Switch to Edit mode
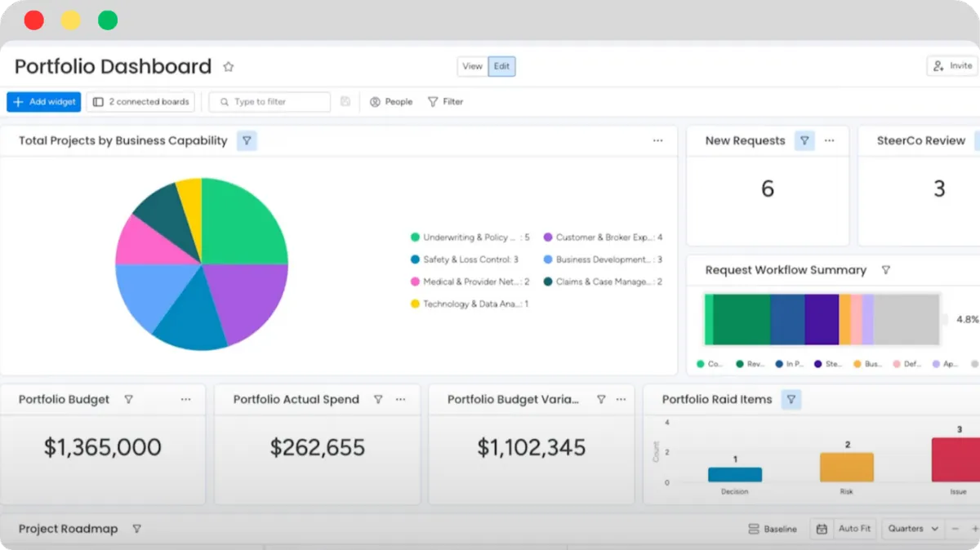The width and height of the screenshot is (980, 550). 501,67
